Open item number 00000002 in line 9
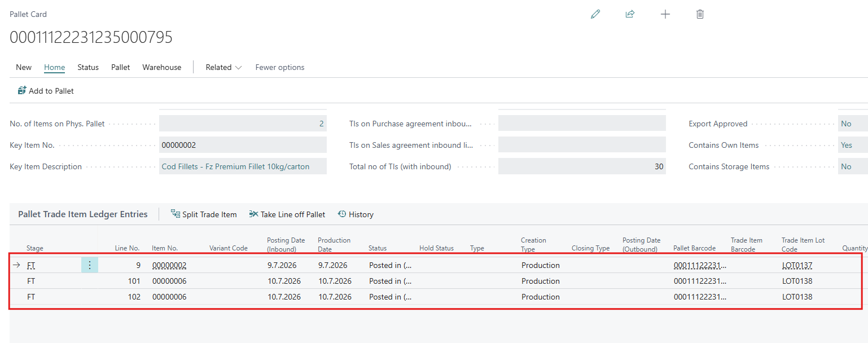This screenshot has height=343, width=868. 169,265
